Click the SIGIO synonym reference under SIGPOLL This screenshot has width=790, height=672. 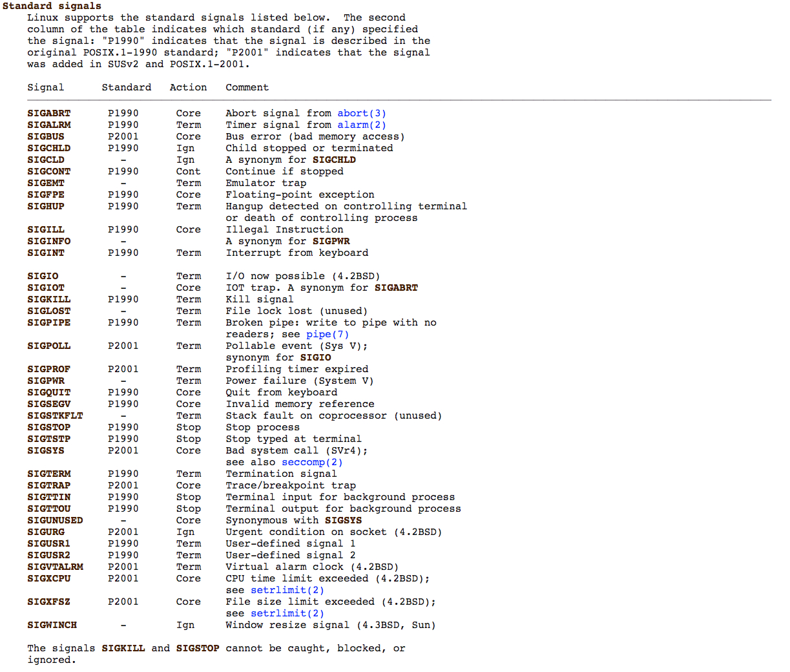tap(315, 357)
